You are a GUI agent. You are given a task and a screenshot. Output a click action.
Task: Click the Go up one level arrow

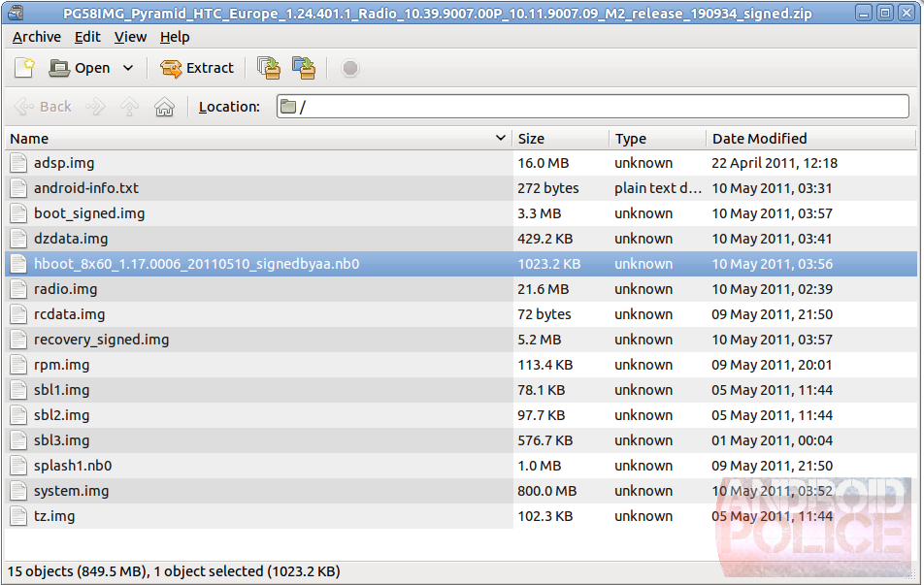coord(129,107)
